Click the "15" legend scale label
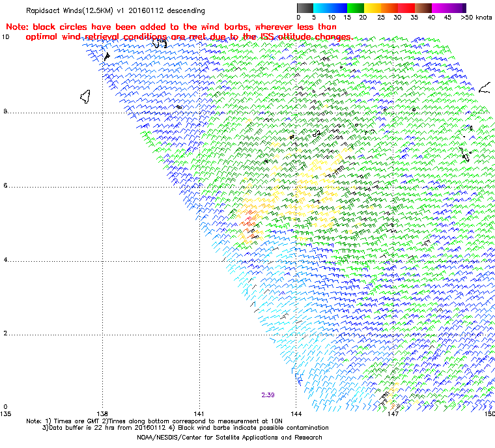The image size is (495, 448). 347,18
